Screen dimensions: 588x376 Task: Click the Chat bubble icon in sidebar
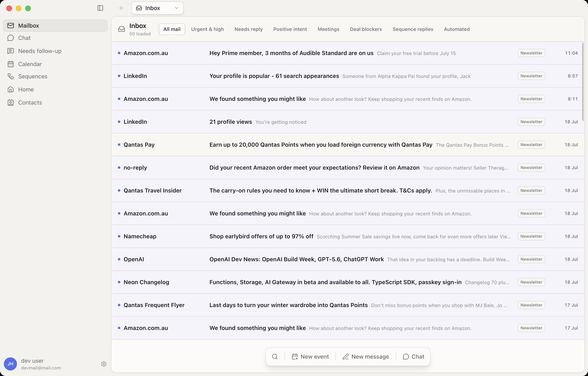coord(10,38)
